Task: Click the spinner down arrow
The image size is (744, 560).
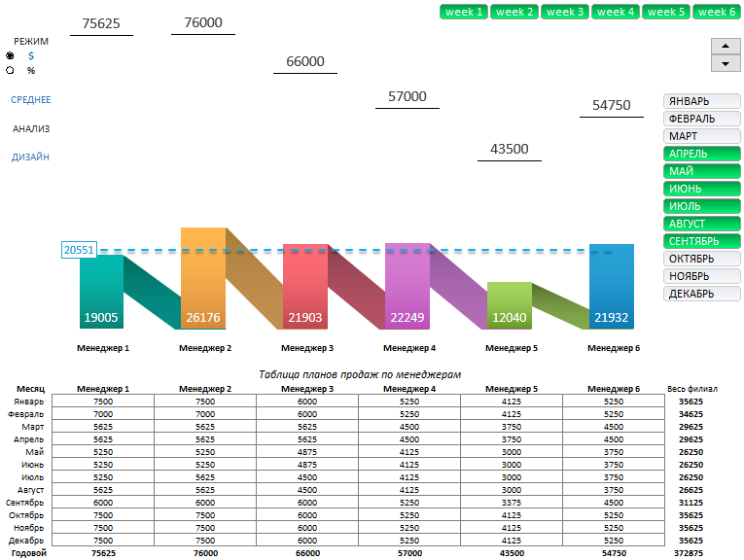Action: (726, 63)
